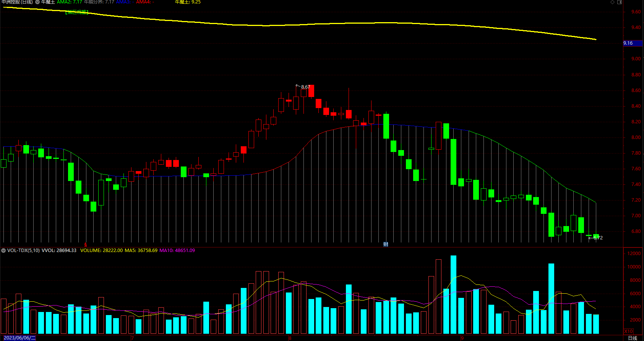Select the 牛魔王 indicator name label
Screen dimensions: 644x341
(x=48, y=2)
